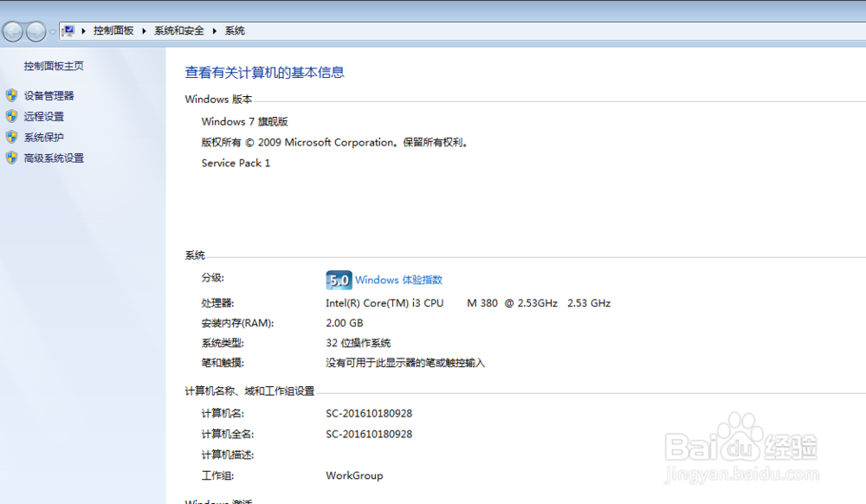The image size is (866, 504).
Task: Click workgroup value WorkGroup
Action: [x=354, y=475]
